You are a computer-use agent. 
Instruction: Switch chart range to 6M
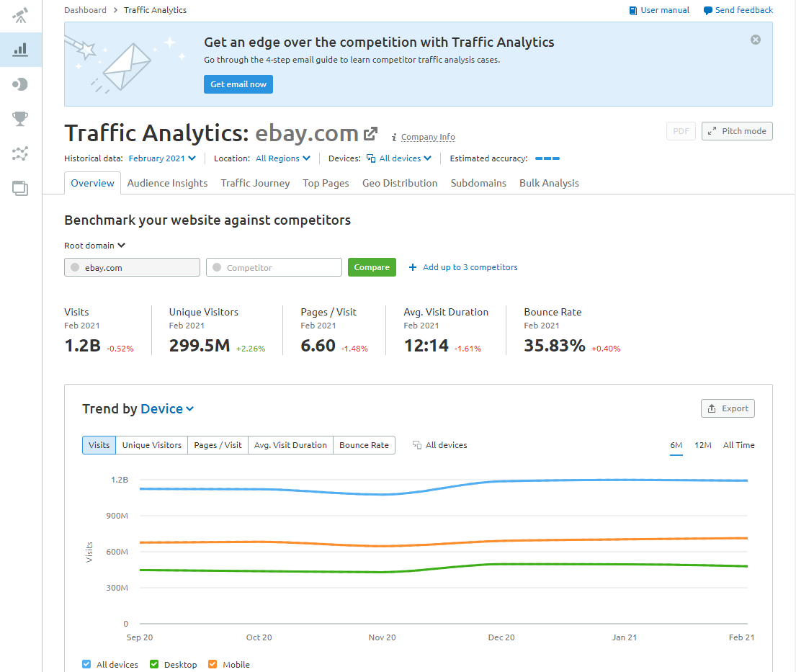pyautogui.click(x=676, y=445)
